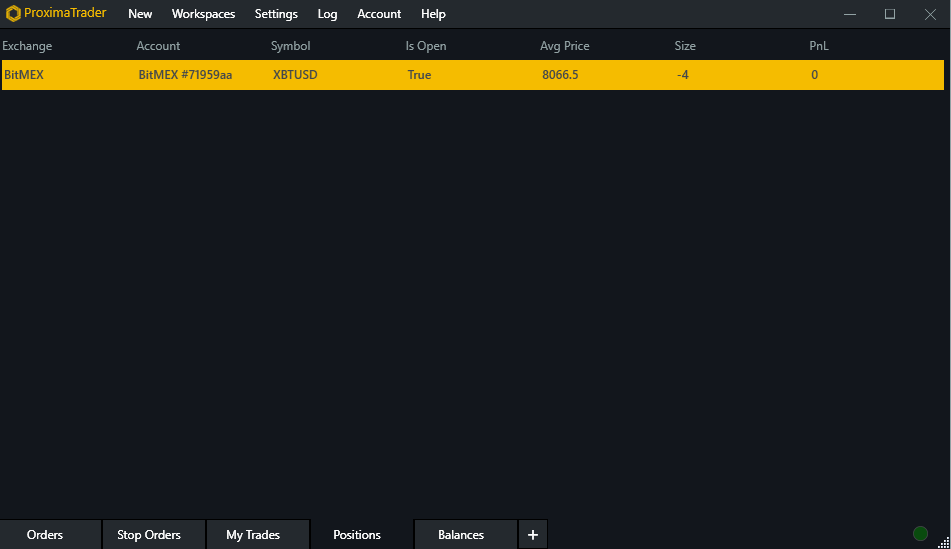Image resolution: width=951 pixels, height=549 pixels.
Task: Switch to the Stop Orders tab
Action: click(154, 534)
